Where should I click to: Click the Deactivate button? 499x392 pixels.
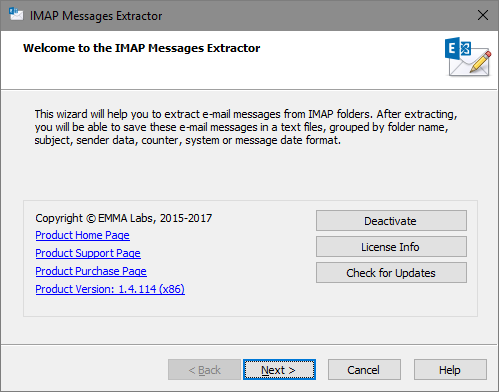coord(391,221)
